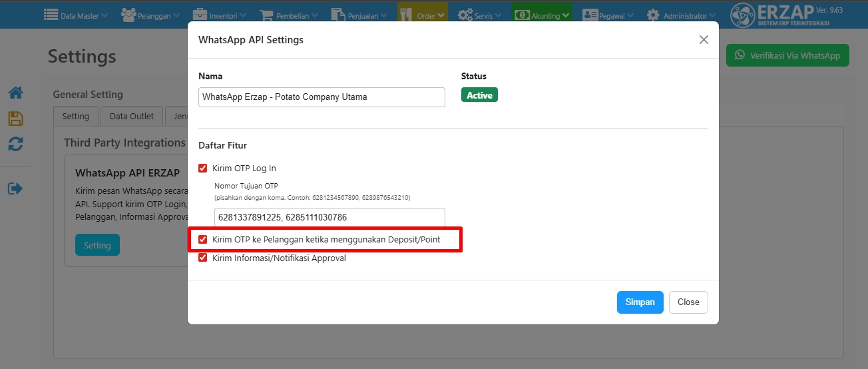Uncheck Kirim OTP Log In checkbox
The height and width of the screenshot is (369, 868).
(203, 169)
